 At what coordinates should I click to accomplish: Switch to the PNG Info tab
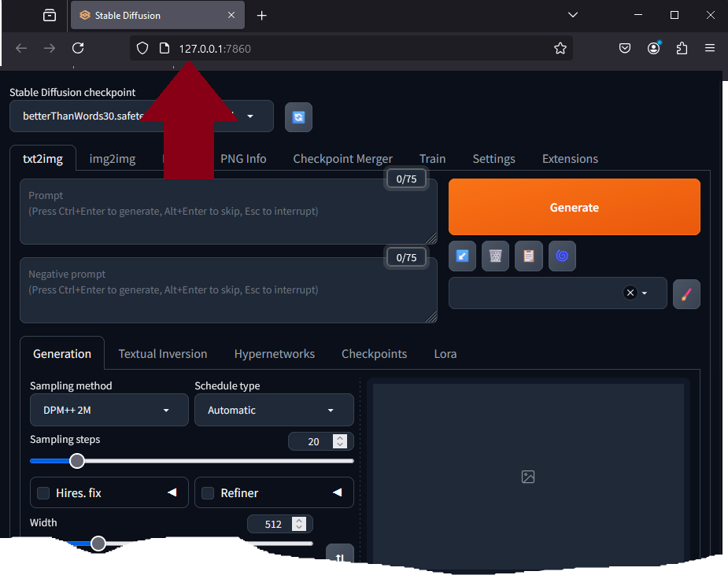[243, 159]
